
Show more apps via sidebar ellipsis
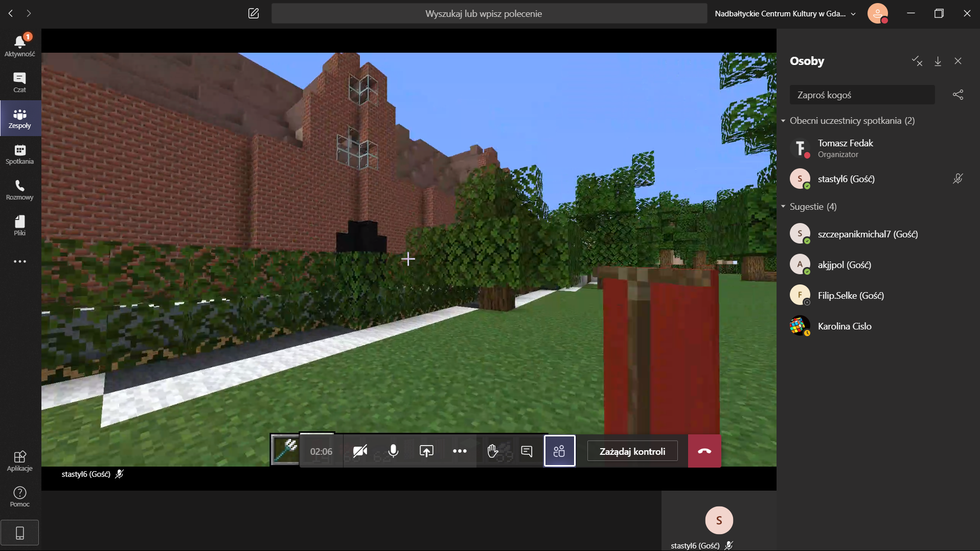pyautogui.click(x=20, y=261)
